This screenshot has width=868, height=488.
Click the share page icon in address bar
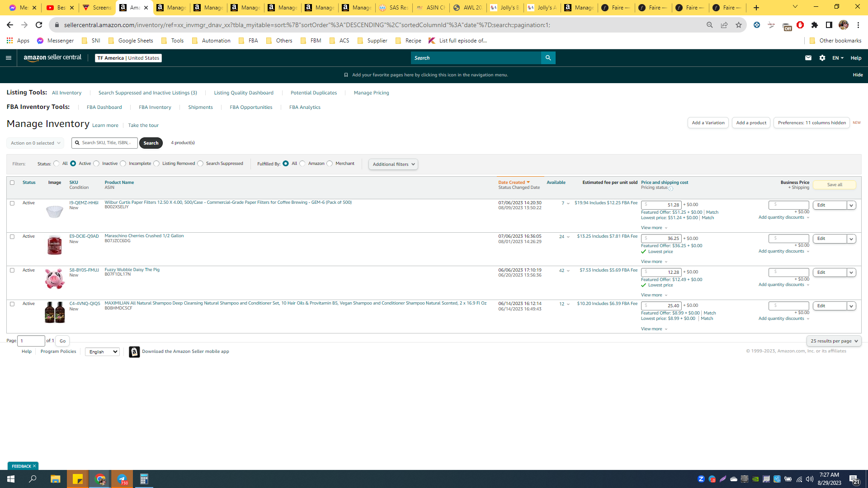tap(724, 25)
